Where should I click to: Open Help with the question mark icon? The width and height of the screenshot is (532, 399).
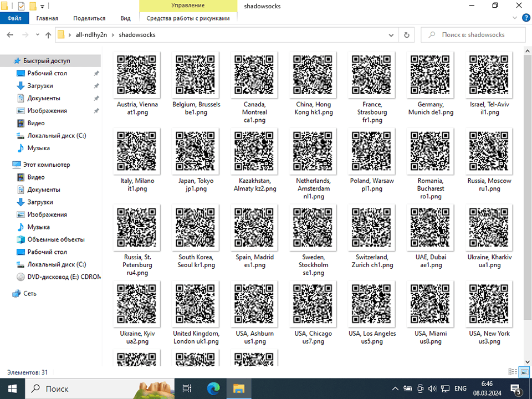pos(526,18)
